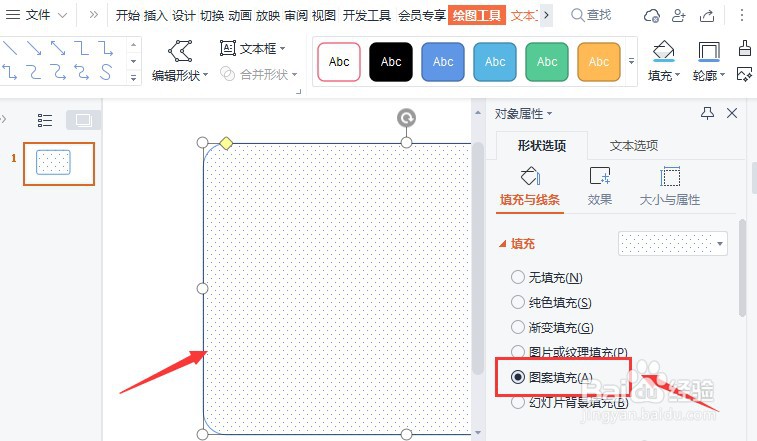This screenshot has width=757, height=441.
Task: Close the 对象属性 panel
Action: (732, 114)
